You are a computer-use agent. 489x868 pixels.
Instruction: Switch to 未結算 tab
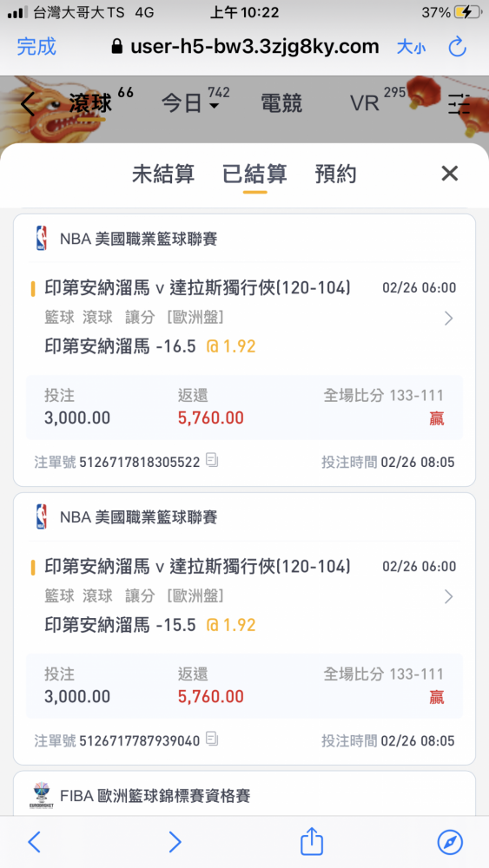[x=163, y=174]
